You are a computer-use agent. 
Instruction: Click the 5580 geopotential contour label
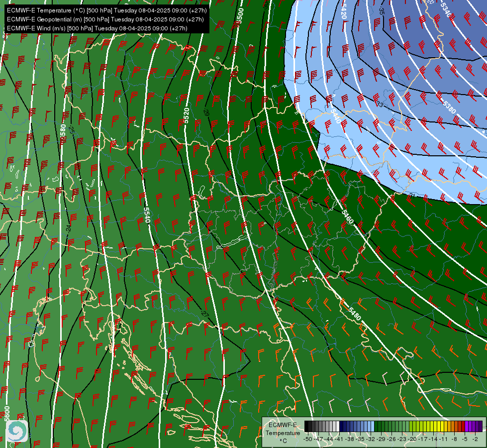tap(63, 132)
